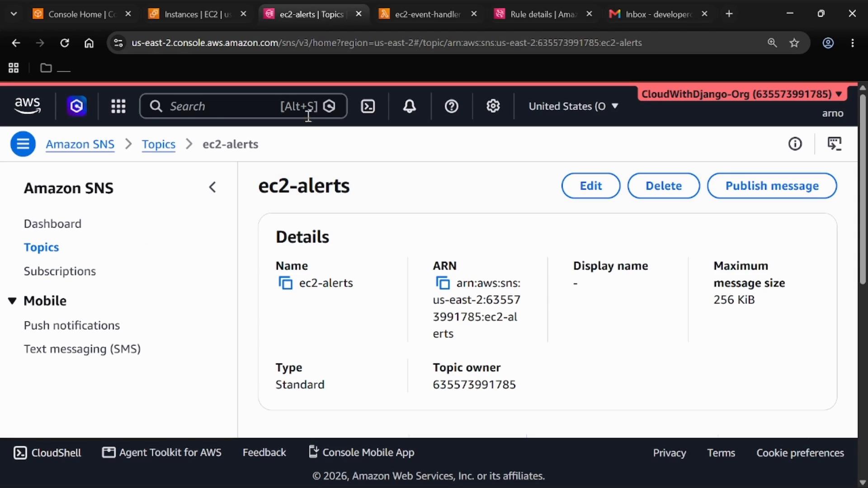The height and width of the screenshot is (488, 868).
Task: Open the tab search dropdown arrow
Action: [x=14, y=14]
